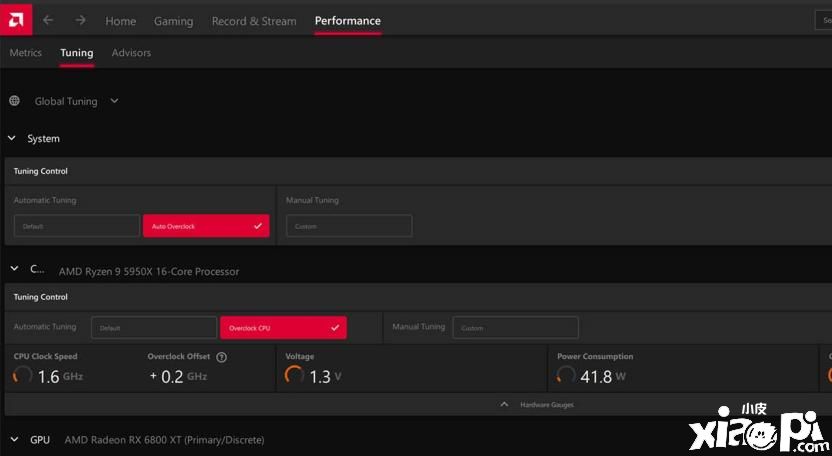Click the +0.2 GHz Overclock Offset value
This screenshot has height=456, width=832.
tap(178, 376)
